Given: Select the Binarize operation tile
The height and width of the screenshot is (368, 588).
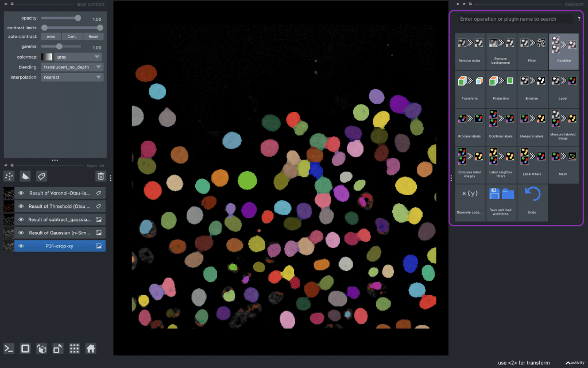Looking at the screenshot, I should (x=532, y=88).
